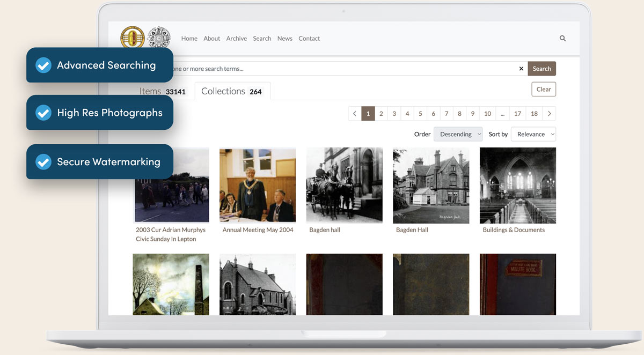Click the High Res Photographs checkmark icon
Screen dimensions: 644x355
click(43, 113)
